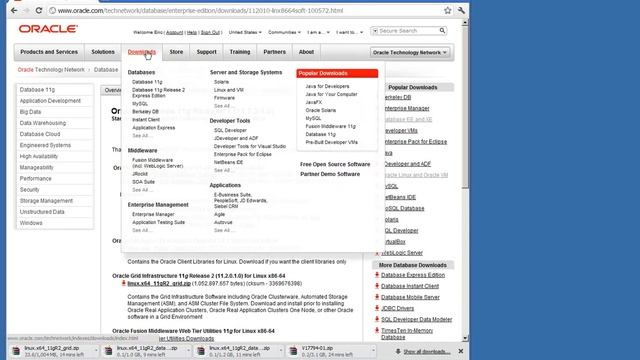Choose SQL Developer under Developer Tools

pos(230,130)
